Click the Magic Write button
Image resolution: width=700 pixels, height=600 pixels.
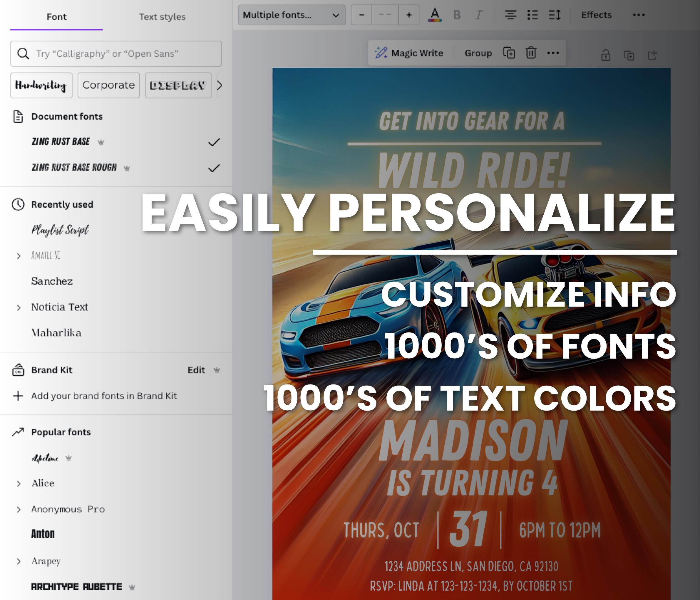(x=409, y=53)
